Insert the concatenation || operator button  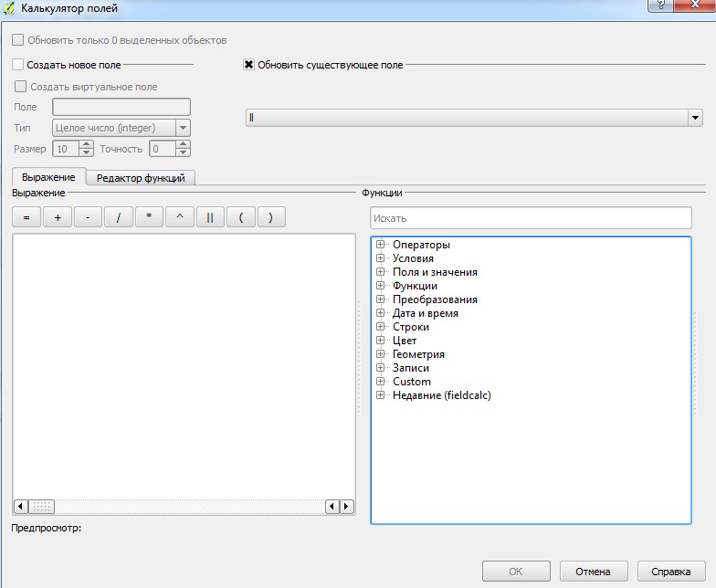[210, 217]
